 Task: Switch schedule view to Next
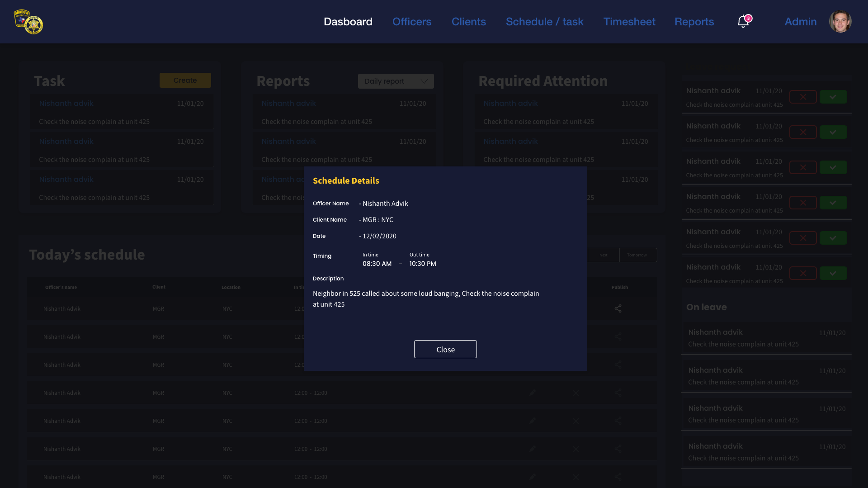pos(604,255)
